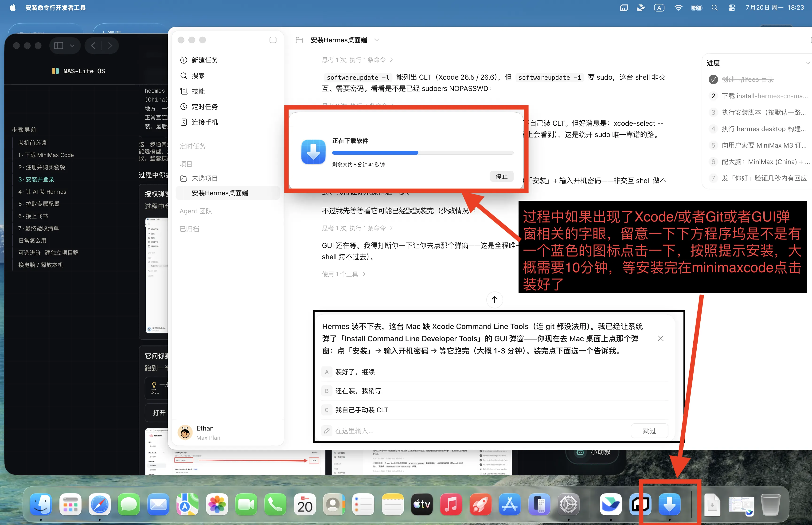
Task: Open Spotlight search from the menu bar
Action: 714,8
